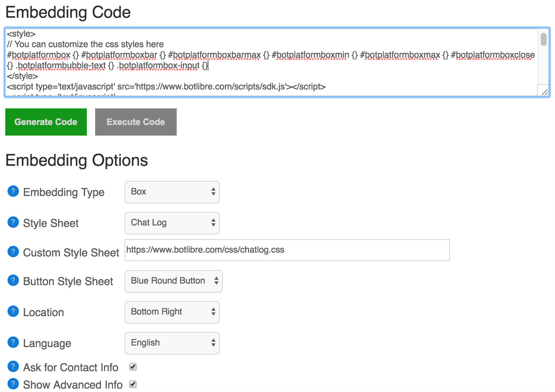Open the Embedding Type dropdown showing Box
The image size is (555, 392).
(172, 192)
